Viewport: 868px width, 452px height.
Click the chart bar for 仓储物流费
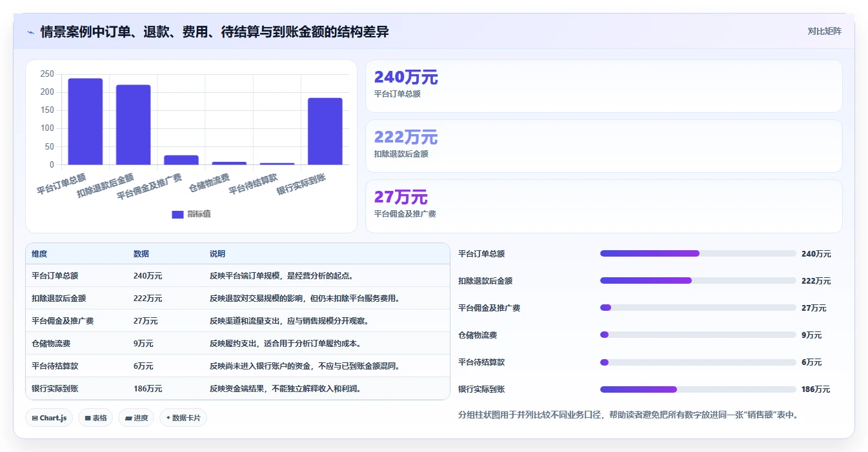pos(229,163)
